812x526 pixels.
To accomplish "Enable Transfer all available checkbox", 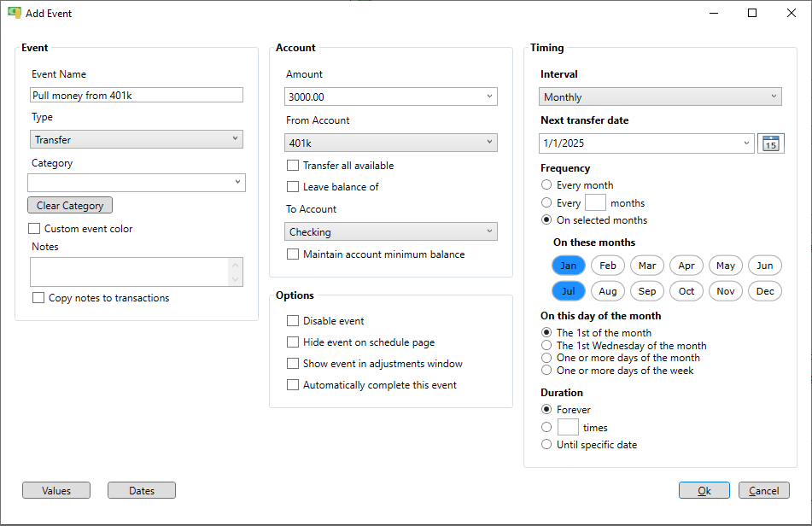I will tap(294, 166).
